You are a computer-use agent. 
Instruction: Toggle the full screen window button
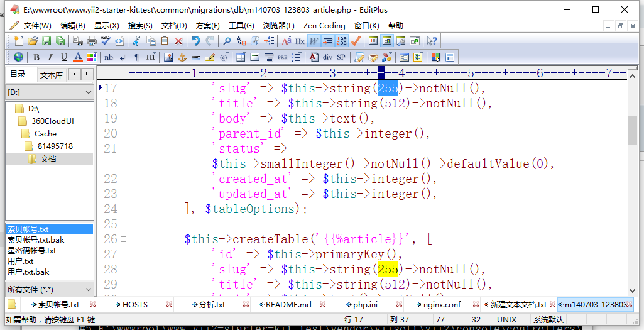point(415,41)
